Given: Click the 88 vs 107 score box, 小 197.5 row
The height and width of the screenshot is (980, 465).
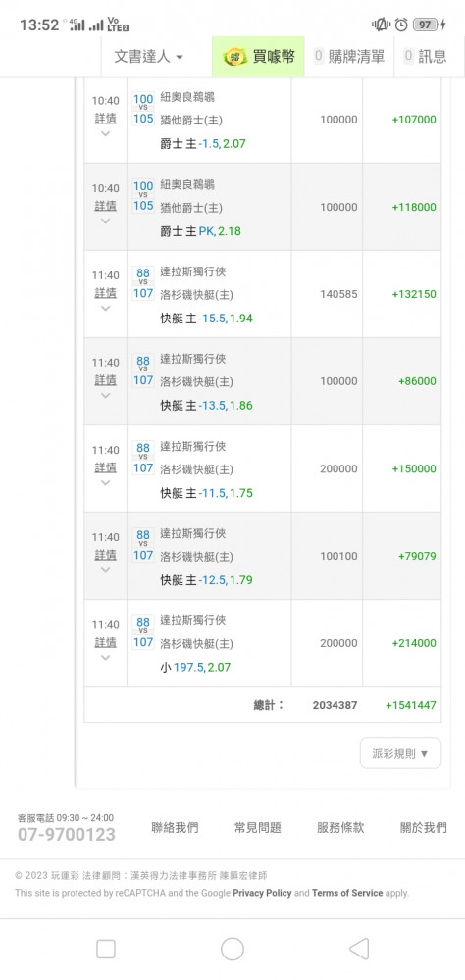Looking at the screenshot, I should click(x=143, y=632).
